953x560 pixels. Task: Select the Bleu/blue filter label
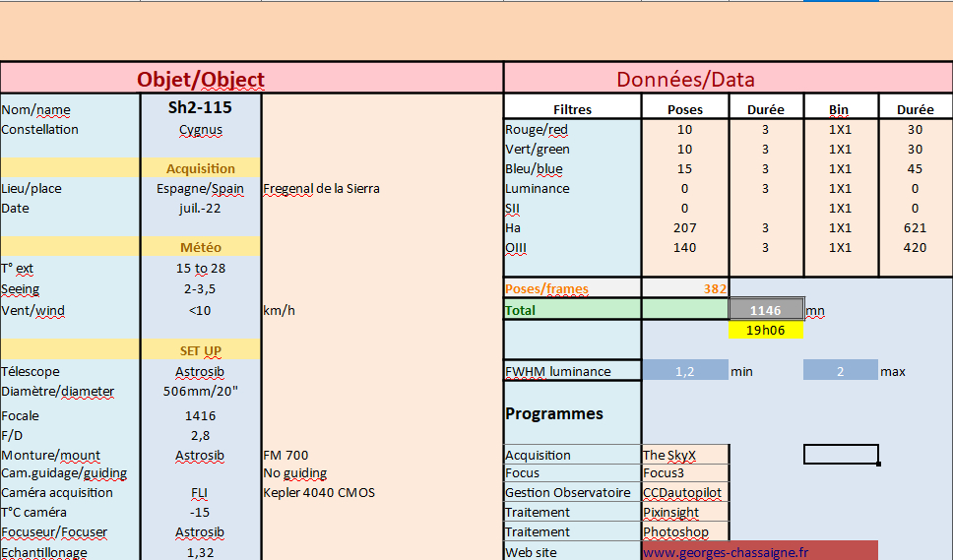(573, 169)
